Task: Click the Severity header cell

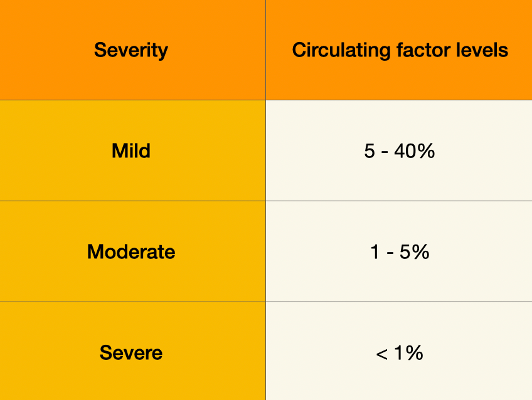Action: (131, 50)
